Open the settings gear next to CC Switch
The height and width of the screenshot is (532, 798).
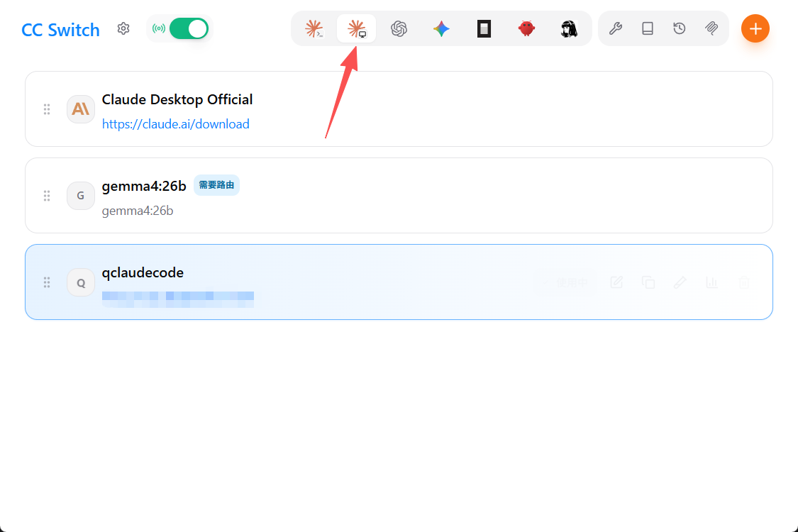pyautogui.click(x=123, y=28)
